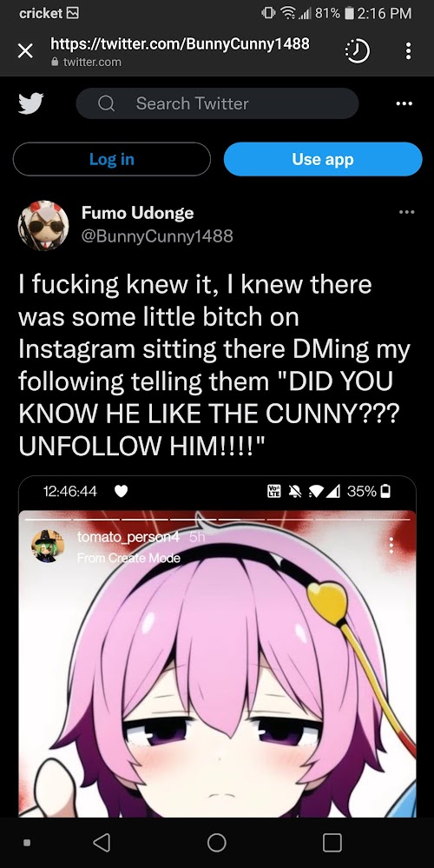Open the attached tweet image
Viewport: 434px width, 868px height.
click(x=217, y=646)
